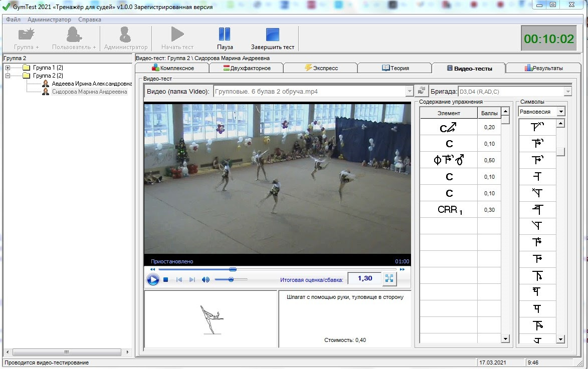Viewport: 588px width, 369px height.
Task: Expand the Группа 1 (2) tree node
Action: click(8, 68)
